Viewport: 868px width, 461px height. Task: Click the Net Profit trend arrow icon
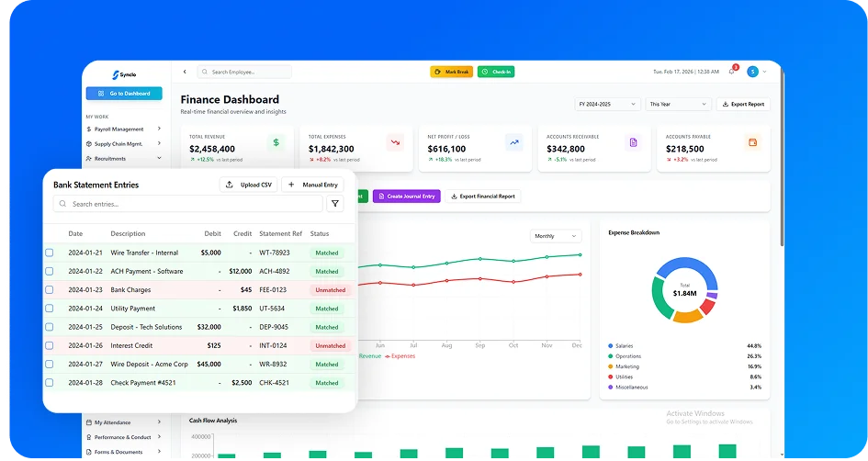click(514, 142)
